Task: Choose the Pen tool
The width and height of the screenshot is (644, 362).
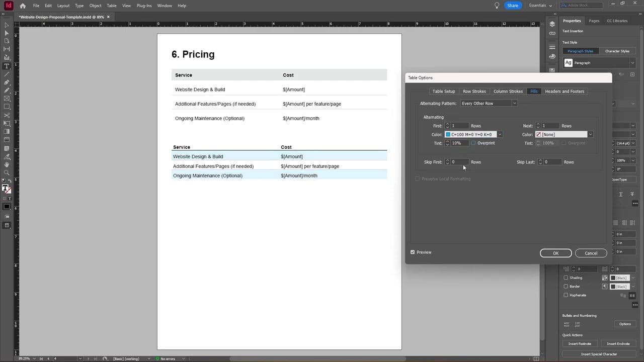Action: pos(7,81)
